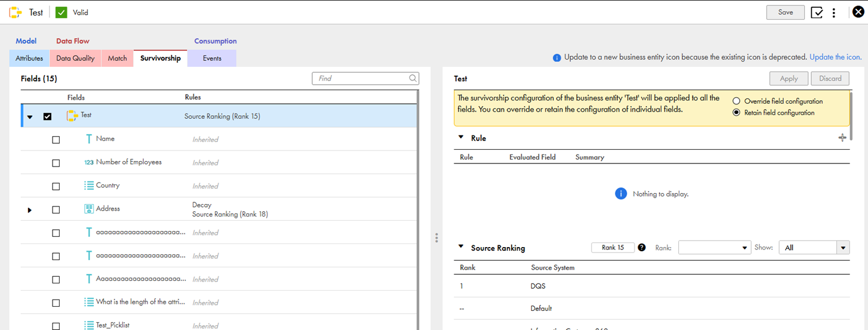Click the validate checkbox icon beside Save
This screenshot has height=330, width=868.
817,13
